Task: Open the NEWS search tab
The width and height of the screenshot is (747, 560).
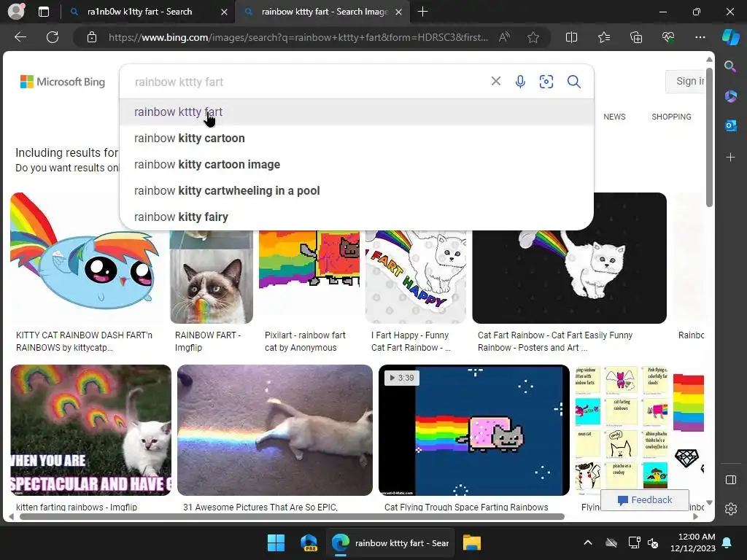Action: pyautogui.click(x=614, y=117)
